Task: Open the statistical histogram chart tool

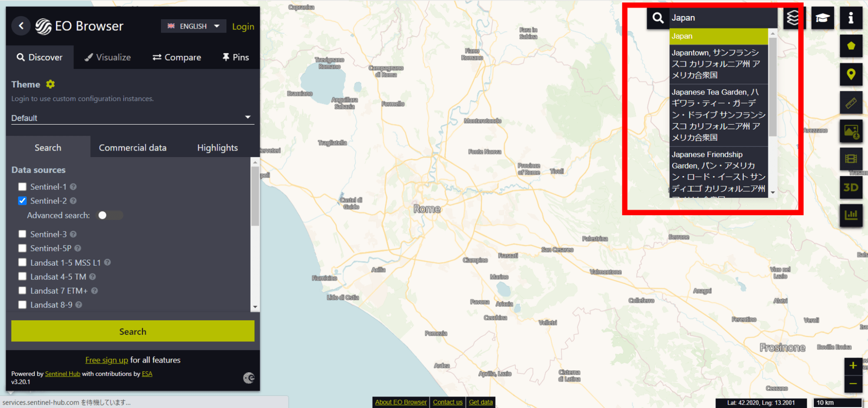Action: pyautogui.click(x=851, y=215)
